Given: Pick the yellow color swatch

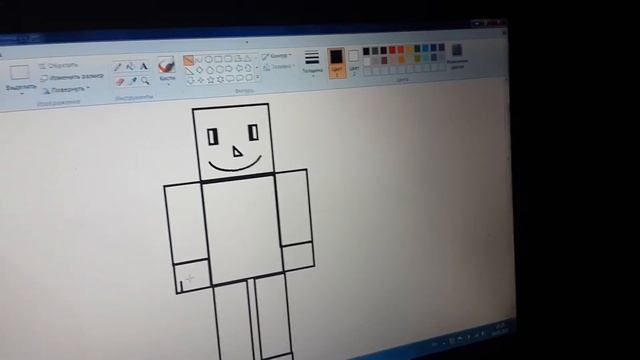Looking at the screenshot, I should point(409,49).
